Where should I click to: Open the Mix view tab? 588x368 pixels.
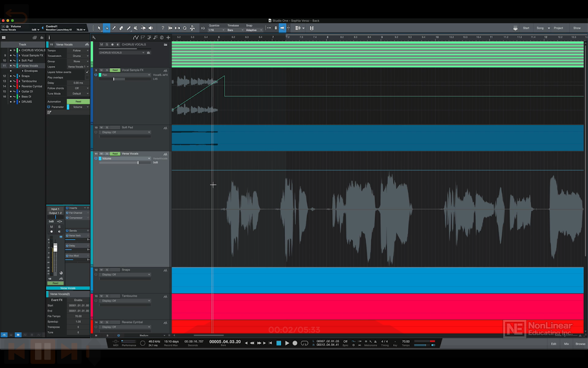click(x=566, y=344)
